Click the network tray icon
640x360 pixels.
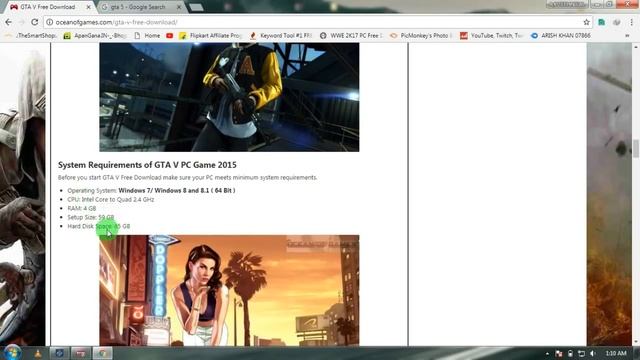point(581,353)
